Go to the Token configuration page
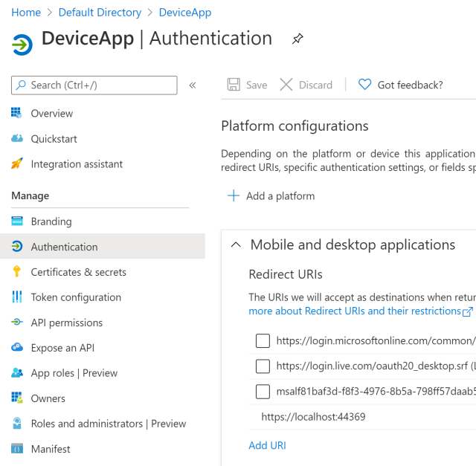 coord(75,297)
